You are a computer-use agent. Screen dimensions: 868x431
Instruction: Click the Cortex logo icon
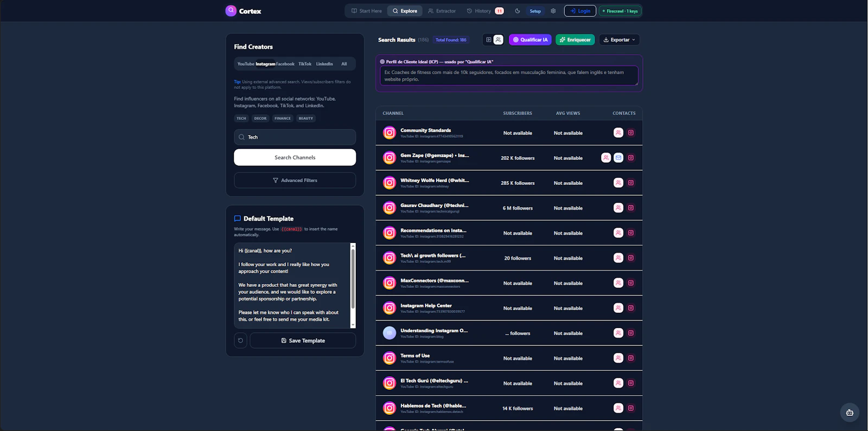coord(231,11)
